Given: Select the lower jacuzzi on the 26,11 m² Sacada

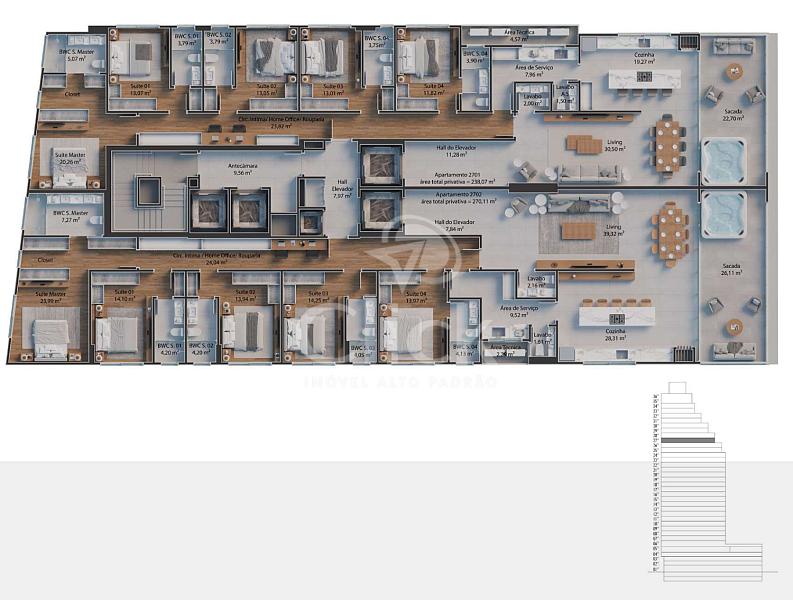Looking at the screenshot, I should [x=720, y=216].
